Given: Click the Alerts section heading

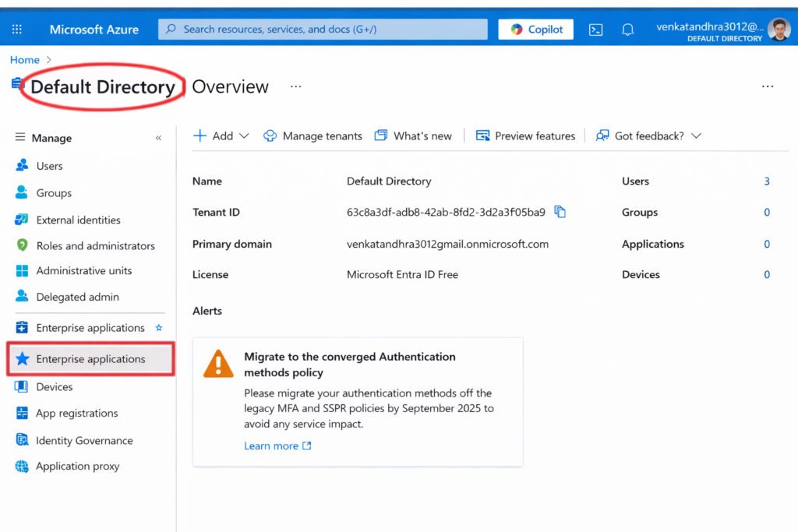Looking at the screenshot, I should click(x=207, y=311).
